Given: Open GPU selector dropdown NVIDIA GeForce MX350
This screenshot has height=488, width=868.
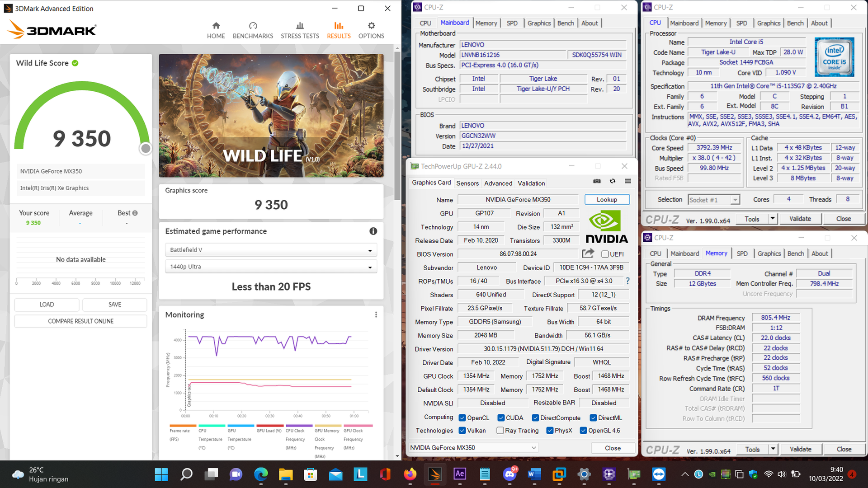Looking at the screenshot, I should click(x=473, y=448).
